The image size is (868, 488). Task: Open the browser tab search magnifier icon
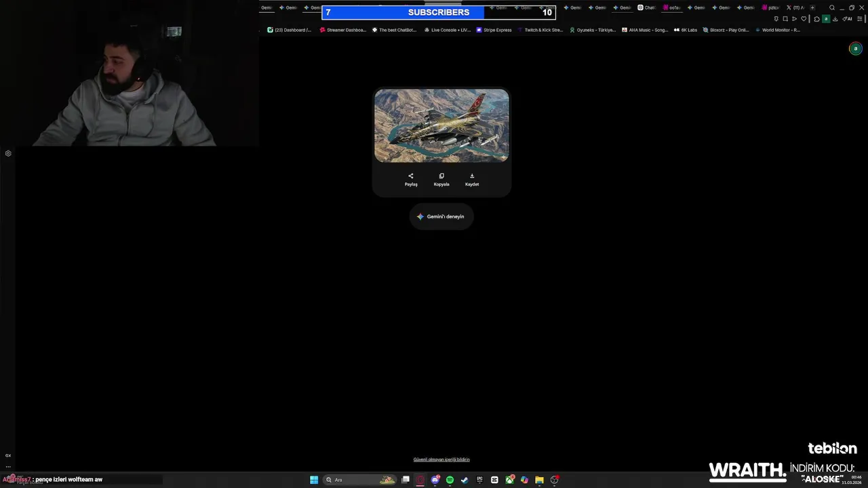(x=832, y=7)
